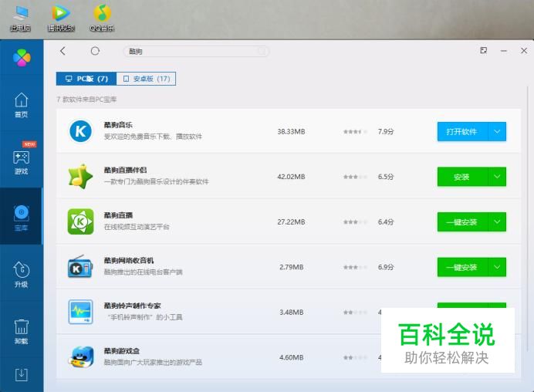The height and width of the screenshot is (392, 534).
Task: Click the 酷狗铃声制作专家 title text
Action: [x=133, y=306]
